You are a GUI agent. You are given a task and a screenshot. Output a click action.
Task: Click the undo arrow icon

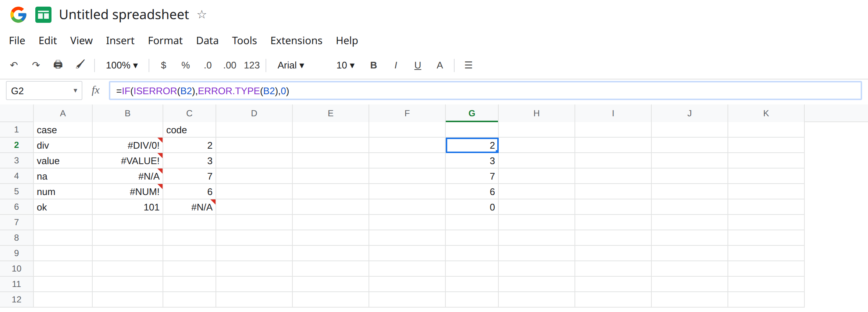[14, 65]
